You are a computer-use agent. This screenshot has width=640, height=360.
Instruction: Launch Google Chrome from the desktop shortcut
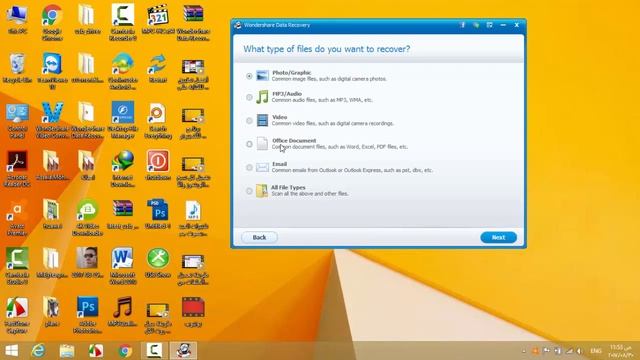click(52, 22)
